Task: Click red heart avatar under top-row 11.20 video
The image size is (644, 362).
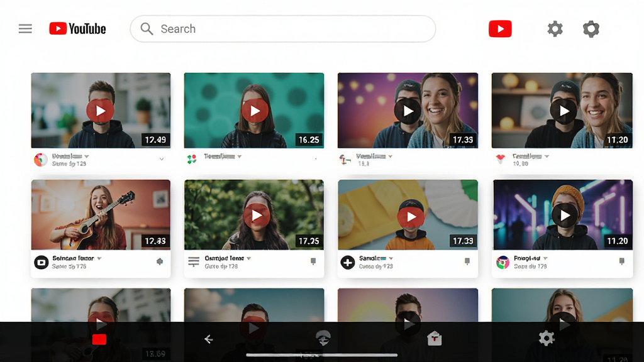Action: [x=500, y=159]
